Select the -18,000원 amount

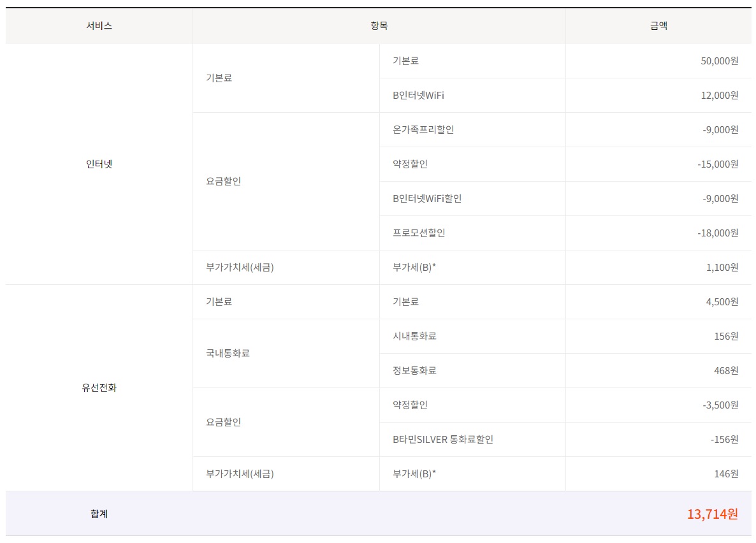point(718,233)
